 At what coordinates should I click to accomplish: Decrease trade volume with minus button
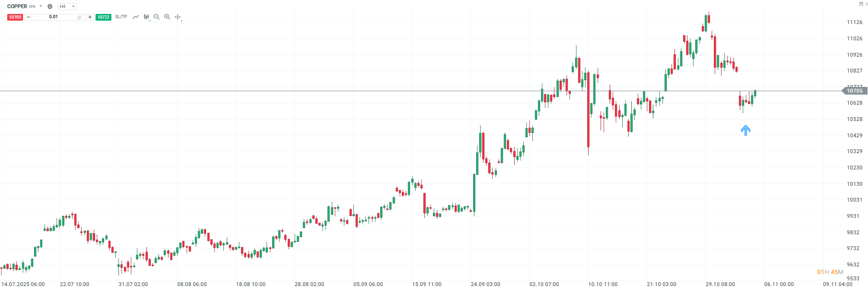(28, 17)
